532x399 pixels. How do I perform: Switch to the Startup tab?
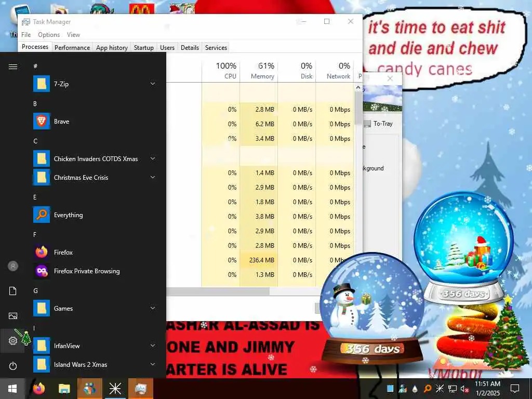coord(143,47)
